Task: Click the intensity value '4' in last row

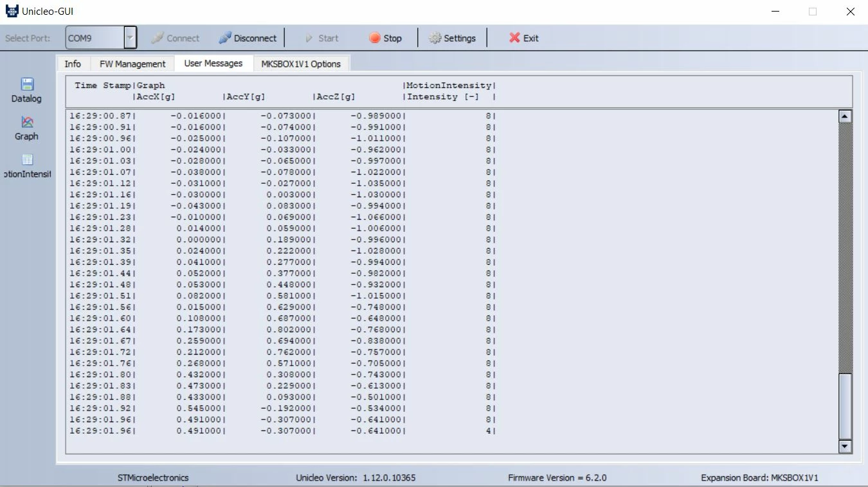Action: pyautogui.click(x=489, y=431)
